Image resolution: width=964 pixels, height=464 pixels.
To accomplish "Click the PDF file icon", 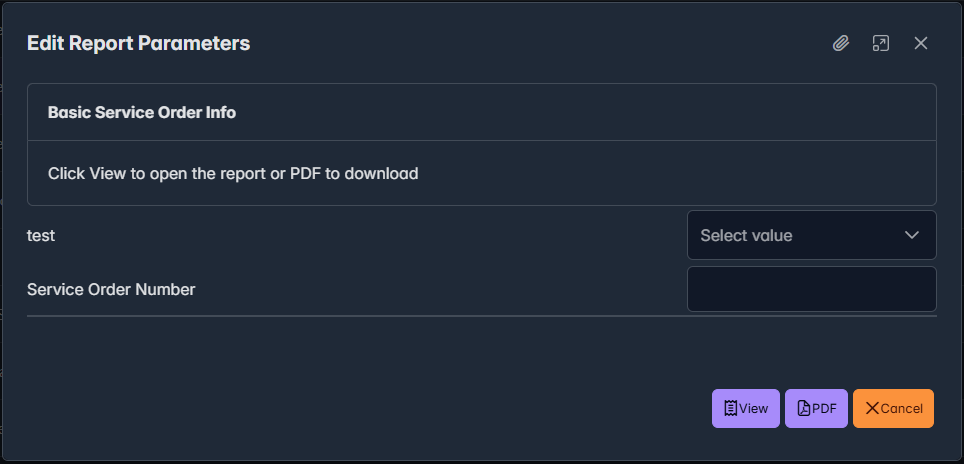I will (803, 408).
